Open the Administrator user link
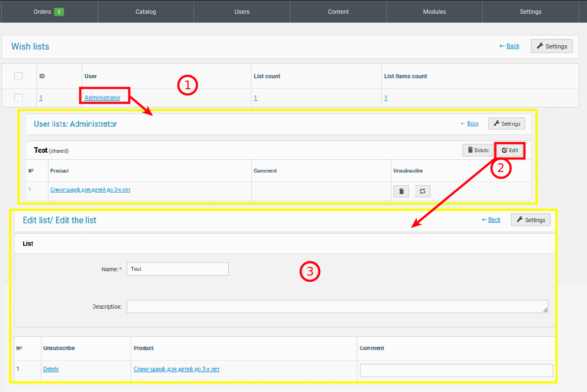This screenshot has width=587, height=392. pyautogui.click(x=102, y=98)
